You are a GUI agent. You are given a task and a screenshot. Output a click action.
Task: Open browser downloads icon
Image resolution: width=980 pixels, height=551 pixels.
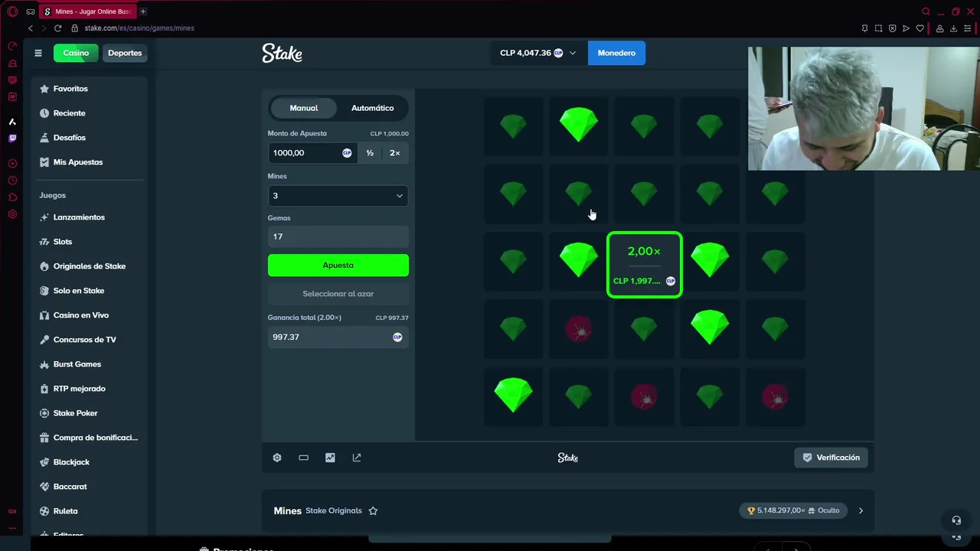tap(954, 28)
